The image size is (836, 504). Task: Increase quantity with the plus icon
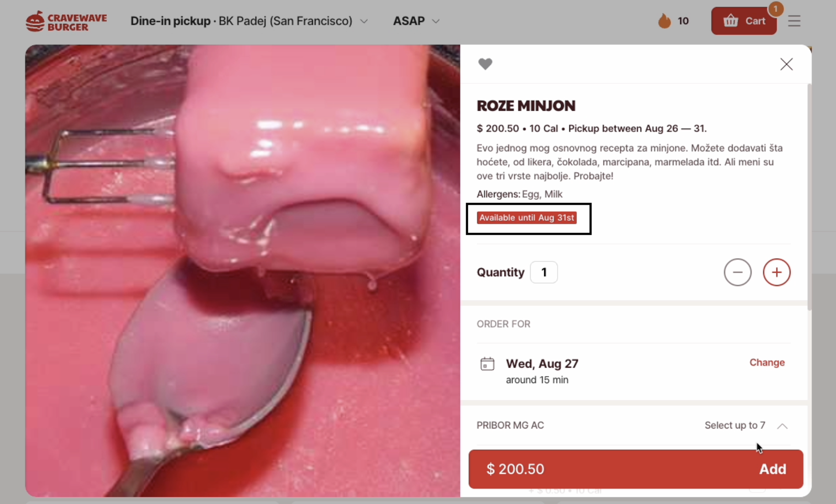click(x=776, y=272)
